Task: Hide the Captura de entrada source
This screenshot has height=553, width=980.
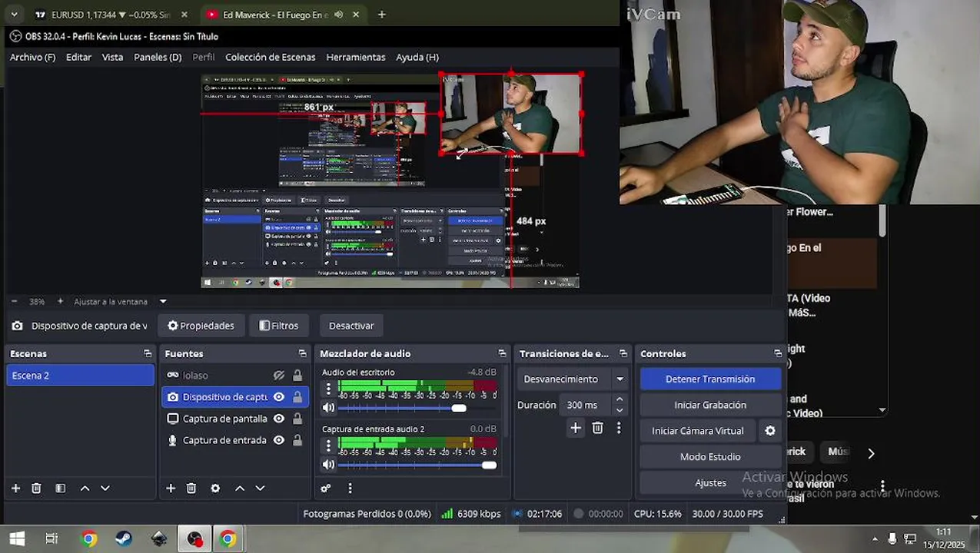Action: point(279,440)
